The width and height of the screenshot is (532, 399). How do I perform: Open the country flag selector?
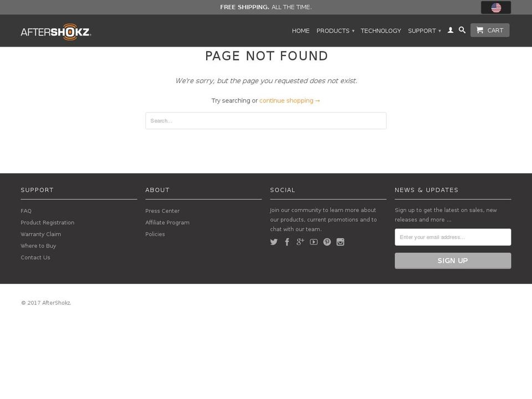click(495, 7)
